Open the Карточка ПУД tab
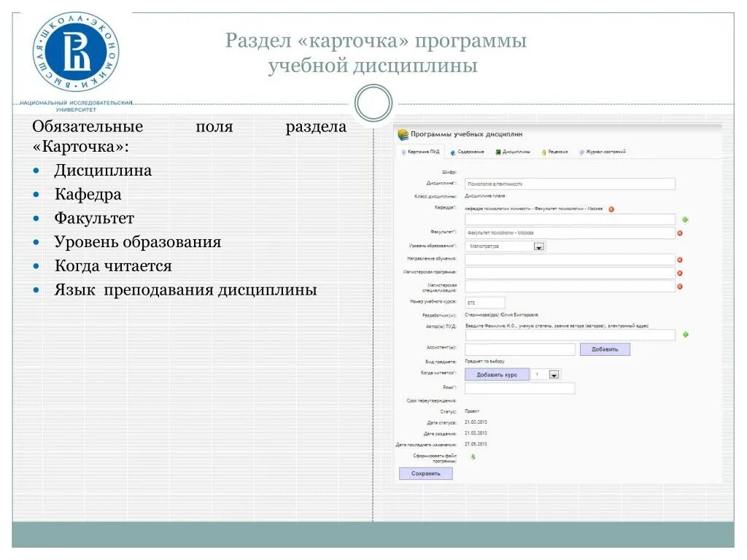Image resolution: width=747 pixels, height=560 pixels. pyautogui.click(x=421, y=152)
